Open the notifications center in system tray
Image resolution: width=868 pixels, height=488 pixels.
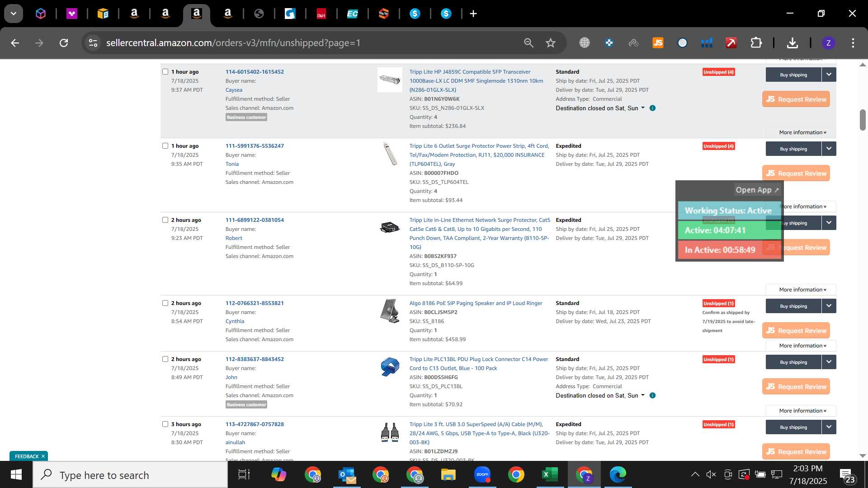[847, 475]
